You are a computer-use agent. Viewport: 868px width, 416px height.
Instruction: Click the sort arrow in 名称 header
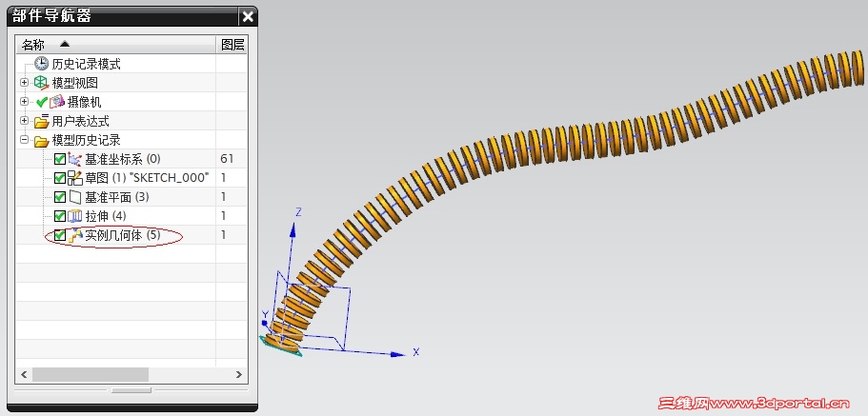pos(65,44)
